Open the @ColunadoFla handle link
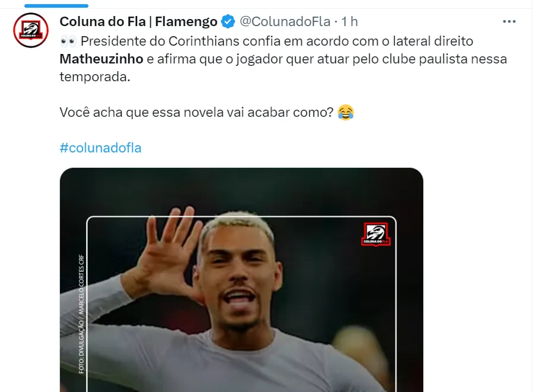The height and width of the screenshot is (392, 552). pos(285,22)
